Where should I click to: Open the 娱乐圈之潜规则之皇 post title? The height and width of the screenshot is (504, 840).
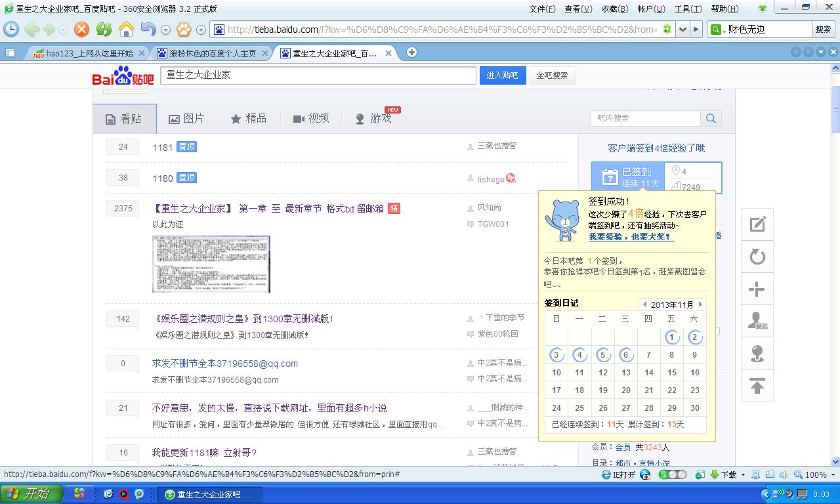pos(242,319)
